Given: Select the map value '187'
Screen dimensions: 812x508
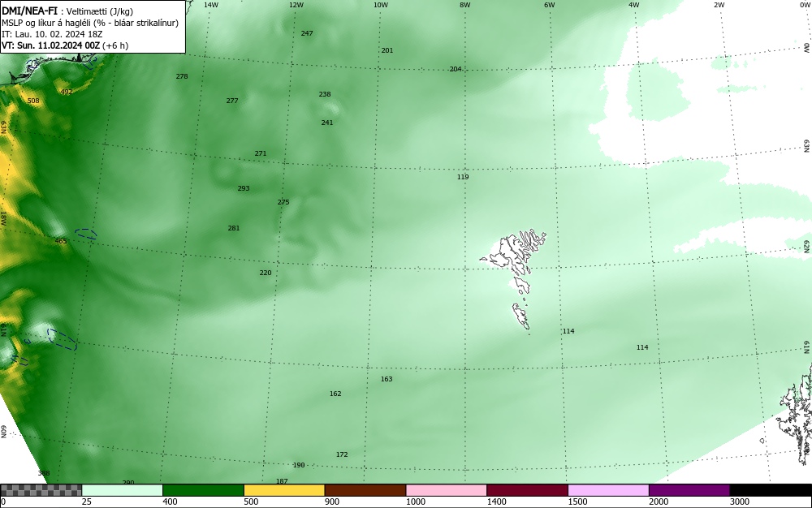Looking at the screenshot, I should click(282, 481).
